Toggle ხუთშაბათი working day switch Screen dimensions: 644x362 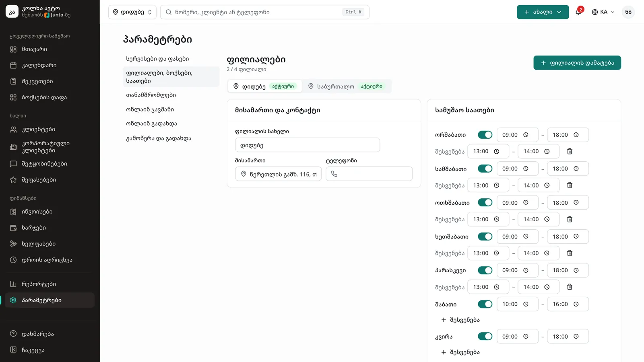[485, 237]
